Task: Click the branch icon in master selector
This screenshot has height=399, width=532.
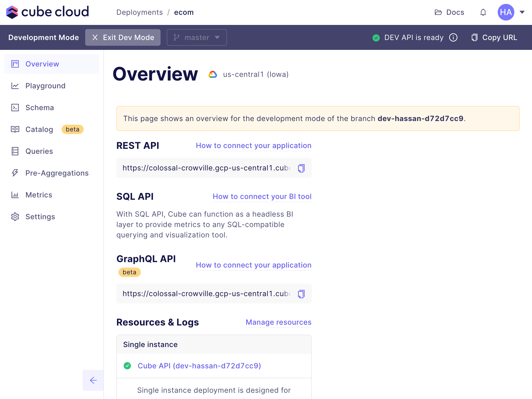Action: tap(176, 37)
